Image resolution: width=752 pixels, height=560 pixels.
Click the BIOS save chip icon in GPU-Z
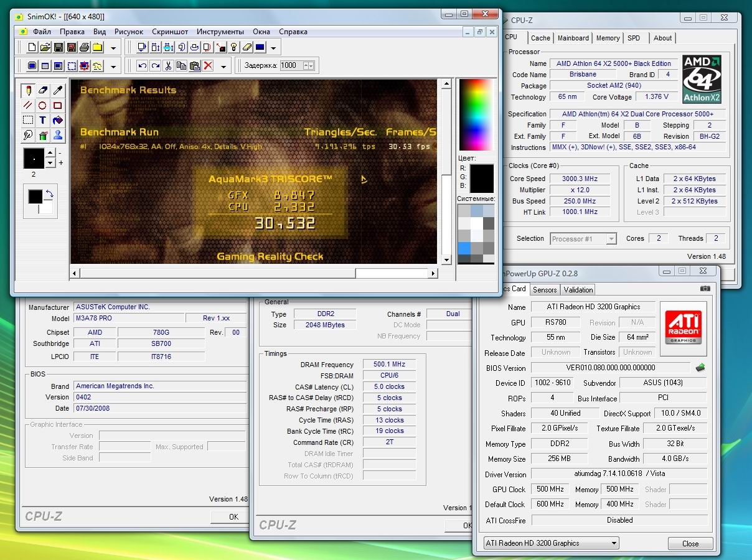[x=700, y=368]
